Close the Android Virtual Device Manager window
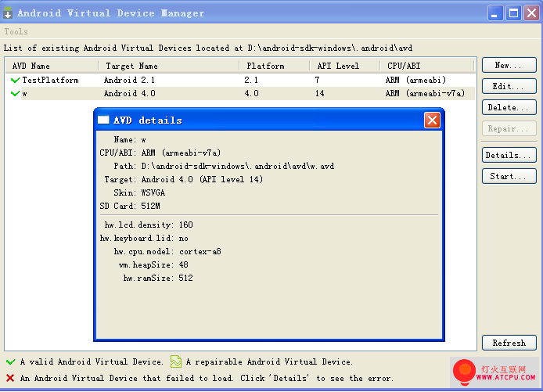The image size is (543, 392). [531, 13]
